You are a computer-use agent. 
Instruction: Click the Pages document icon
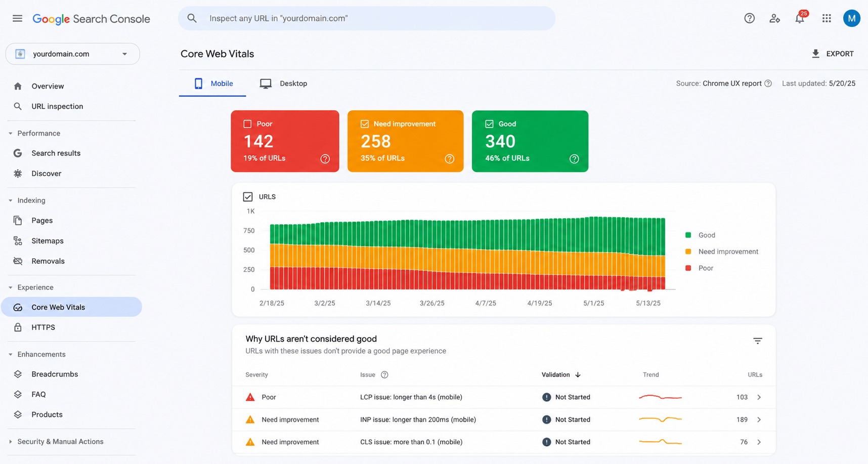[18, 220]
